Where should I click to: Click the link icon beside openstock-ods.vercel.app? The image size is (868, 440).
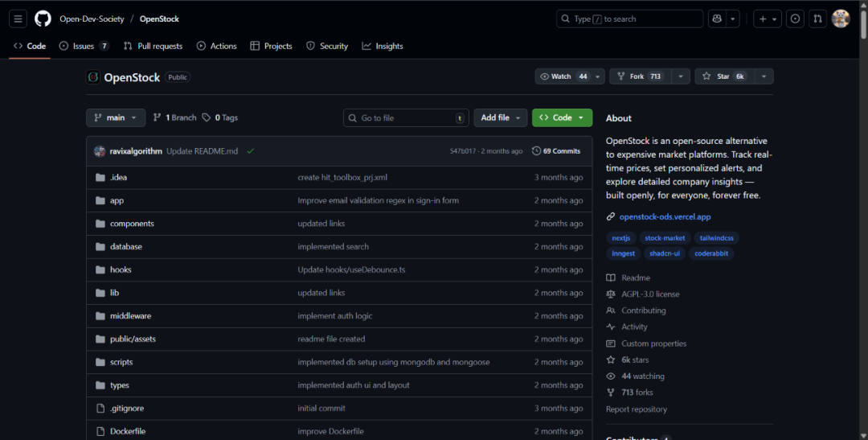[x=611, y=216]
